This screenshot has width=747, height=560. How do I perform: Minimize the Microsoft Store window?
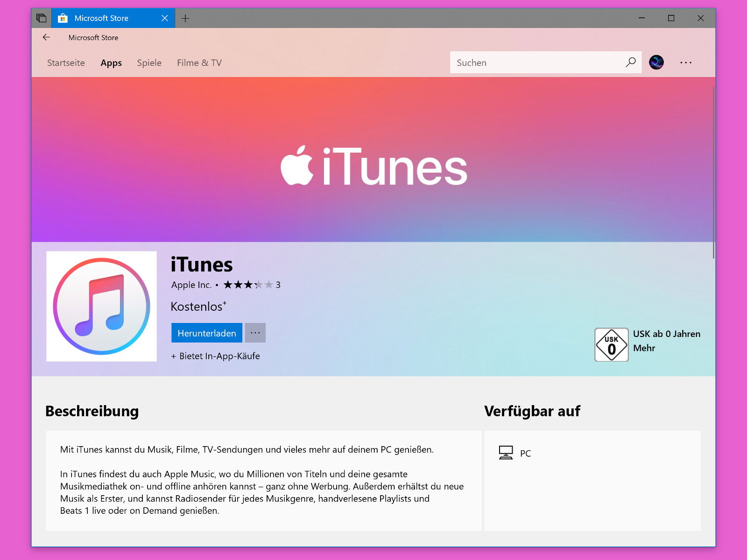pyautogui.click(x=641, y=18)
